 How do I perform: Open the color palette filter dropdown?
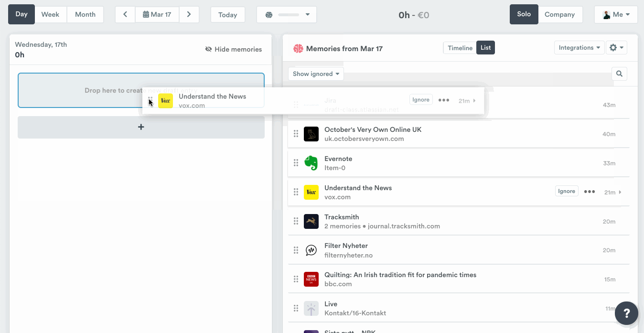(287, 15)
